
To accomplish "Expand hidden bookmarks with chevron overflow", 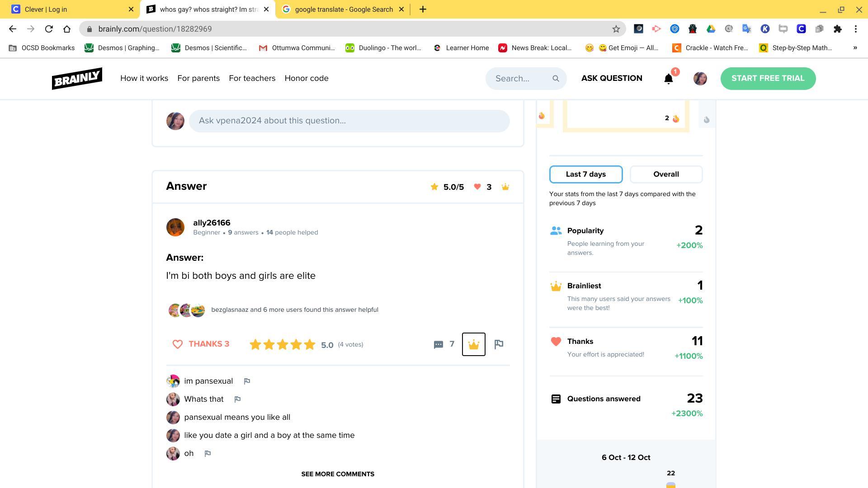I will [x=854, y=48].
